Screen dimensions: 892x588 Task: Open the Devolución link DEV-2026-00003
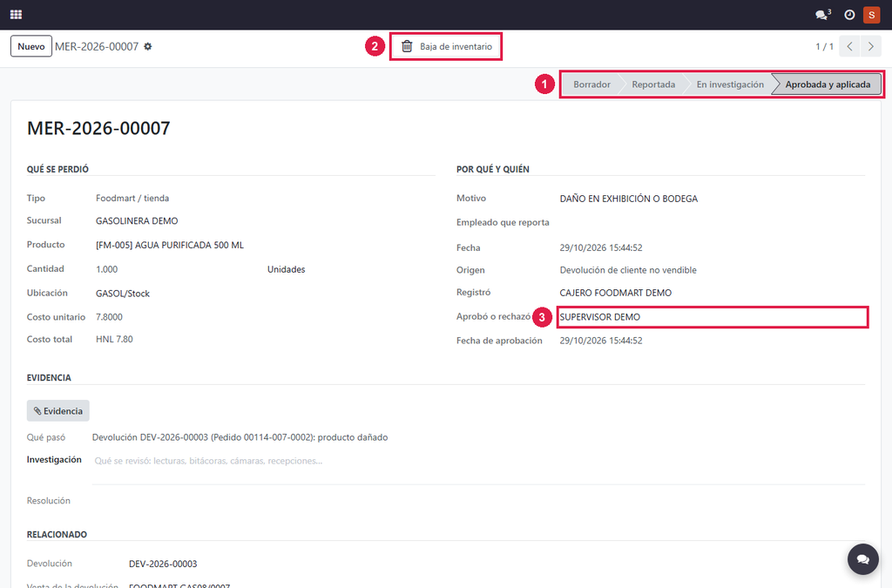(163, 564)
